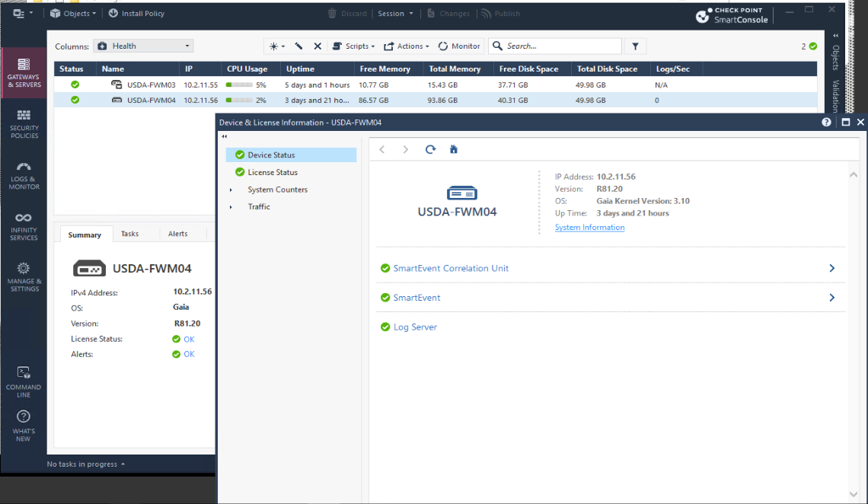
Task: Open the SmartConsole application menu
Action: tap(22, 13)
